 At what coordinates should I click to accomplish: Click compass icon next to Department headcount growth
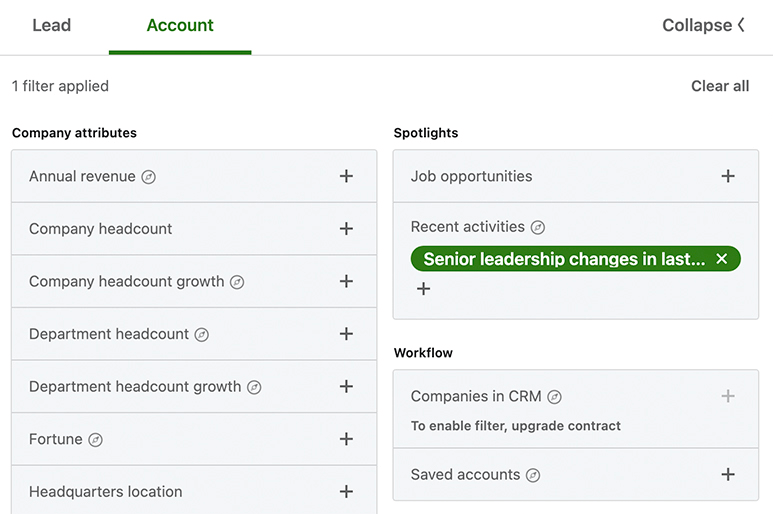(254, 387)
